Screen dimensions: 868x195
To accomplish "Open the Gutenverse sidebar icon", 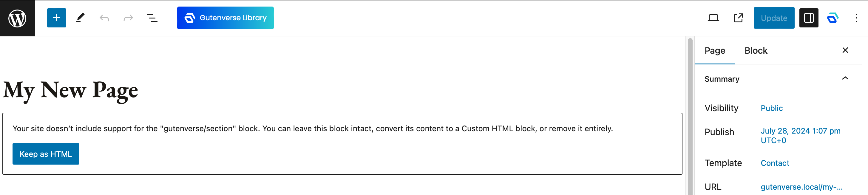I will (832, 18).
